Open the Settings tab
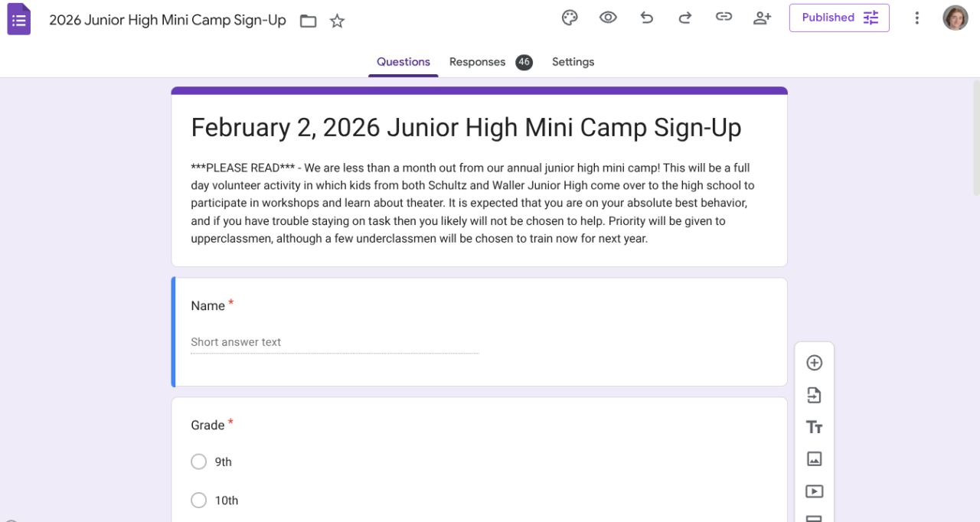This screenshot has height=522, width=980. 573,62
